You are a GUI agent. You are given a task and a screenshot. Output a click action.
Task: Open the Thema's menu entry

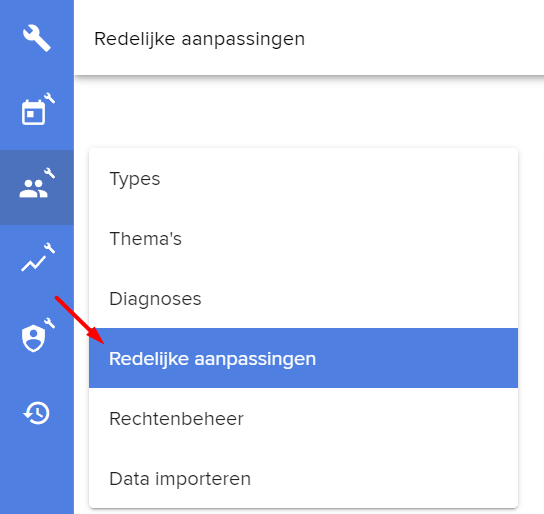click(x=303, y=239)
